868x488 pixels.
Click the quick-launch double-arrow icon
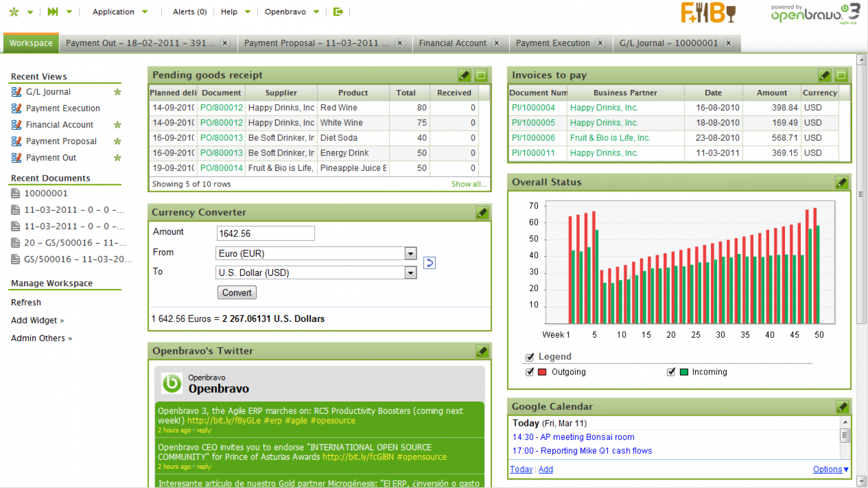(x=52, y=11)
